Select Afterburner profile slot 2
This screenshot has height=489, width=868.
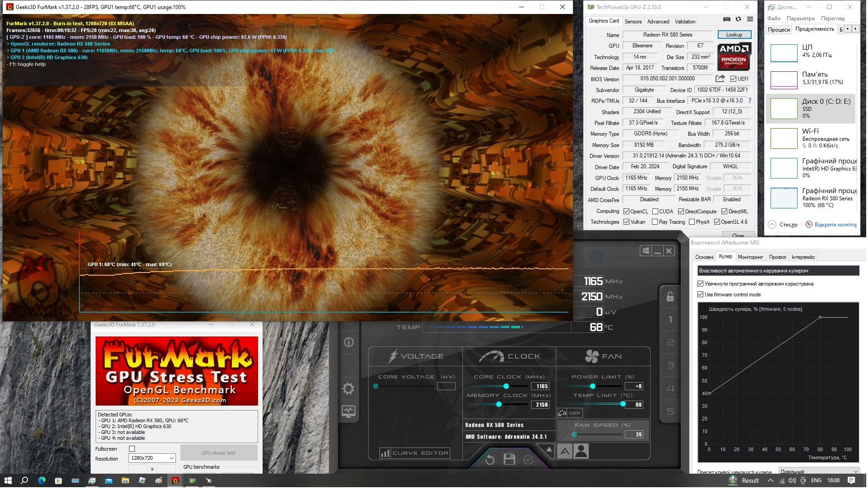pos(671,343)
